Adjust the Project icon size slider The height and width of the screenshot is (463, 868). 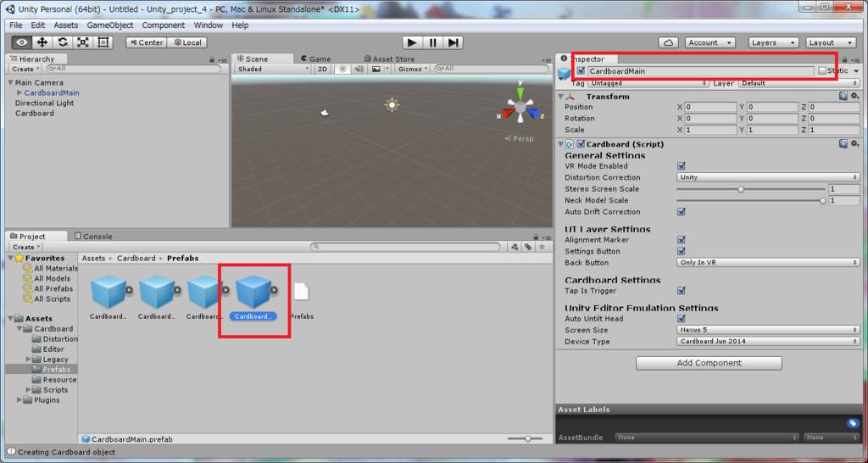pyautogui.click(x=526, y=438)
